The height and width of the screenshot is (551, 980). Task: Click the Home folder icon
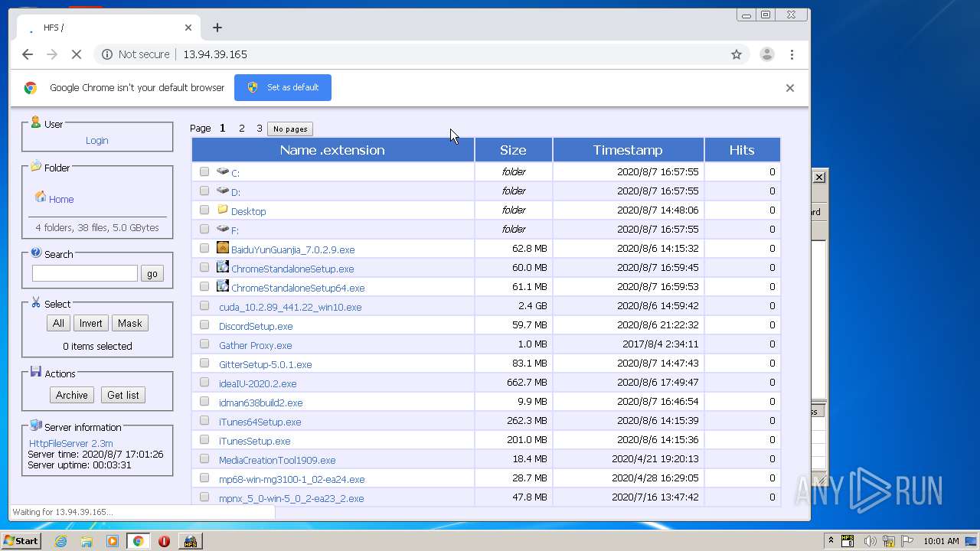pyautogui.click(x=41, y=197)
